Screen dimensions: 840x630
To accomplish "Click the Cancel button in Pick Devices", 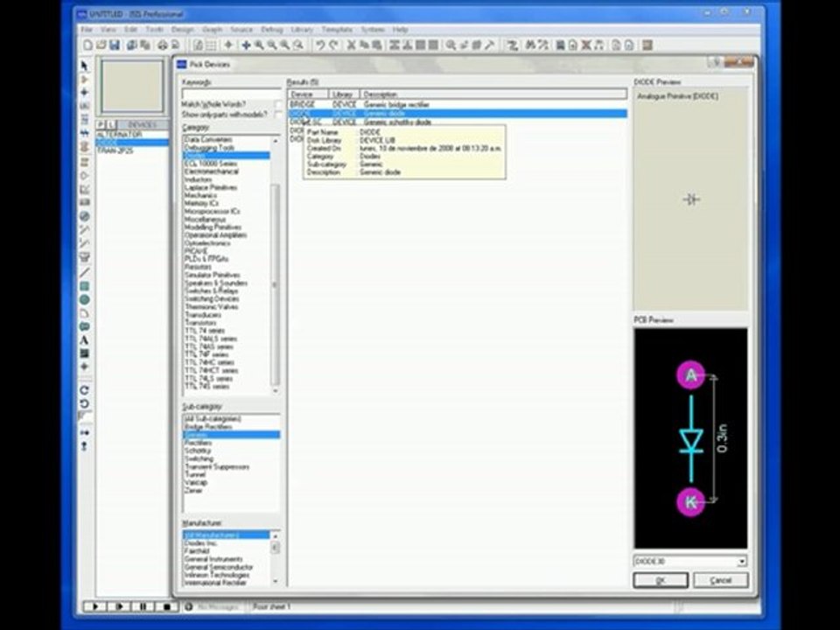I will pyautogui.click(x=720, y=580).
